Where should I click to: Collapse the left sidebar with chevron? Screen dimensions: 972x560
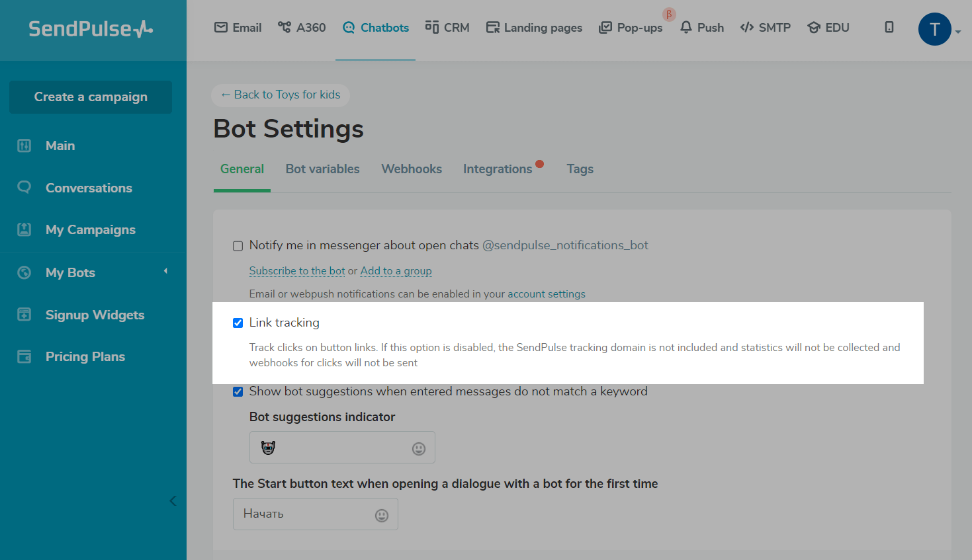click(173, 500)
